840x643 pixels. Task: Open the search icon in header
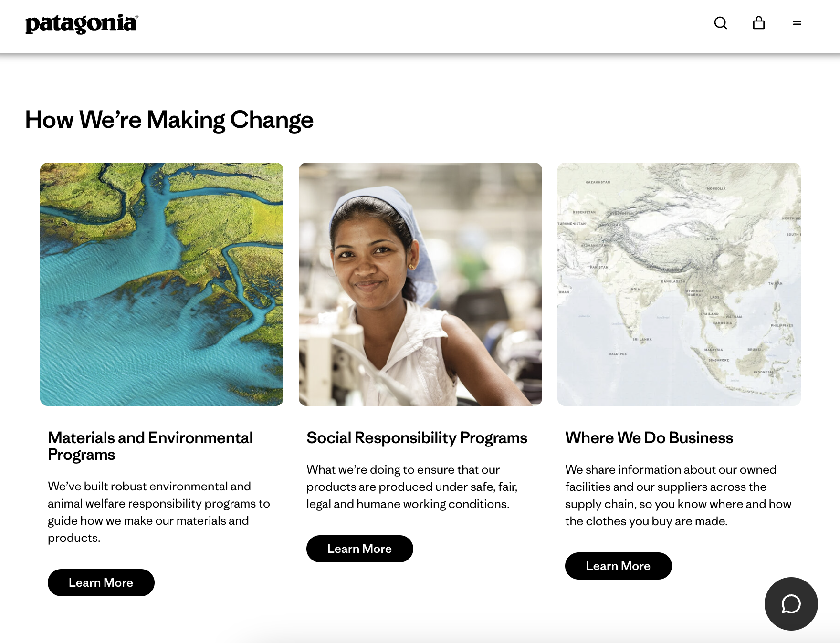click(720, 23)
